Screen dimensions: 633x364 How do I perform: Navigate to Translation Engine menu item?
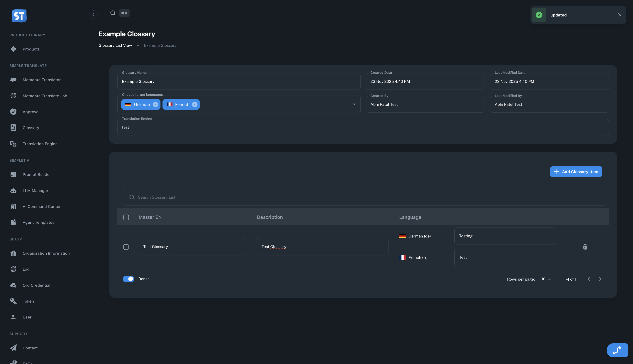pos(40,144)
